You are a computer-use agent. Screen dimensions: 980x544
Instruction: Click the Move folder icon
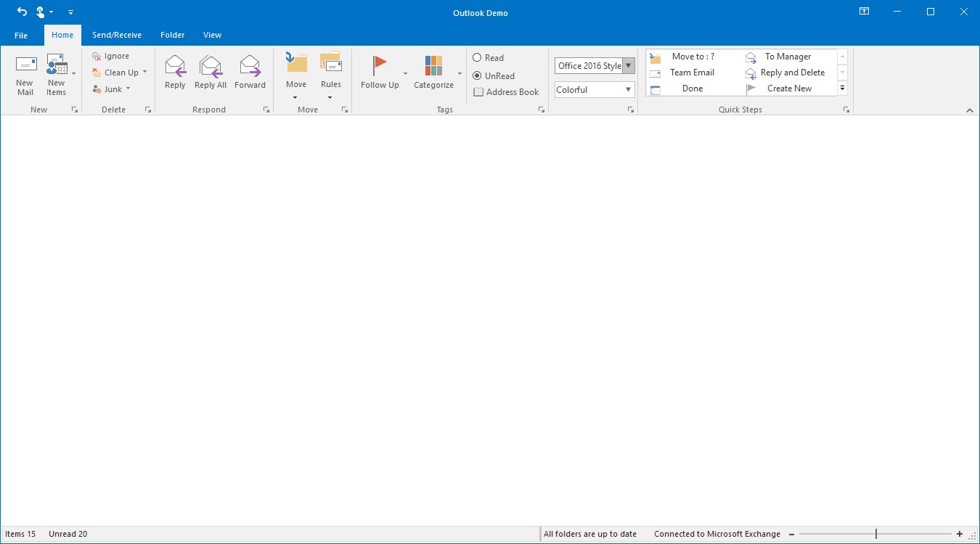[295, 62]
